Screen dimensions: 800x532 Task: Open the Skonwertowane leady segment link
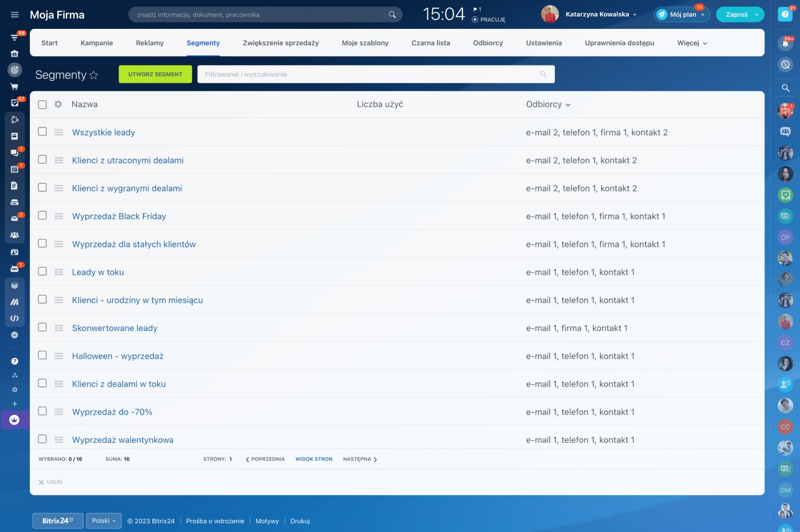[114, 328]
